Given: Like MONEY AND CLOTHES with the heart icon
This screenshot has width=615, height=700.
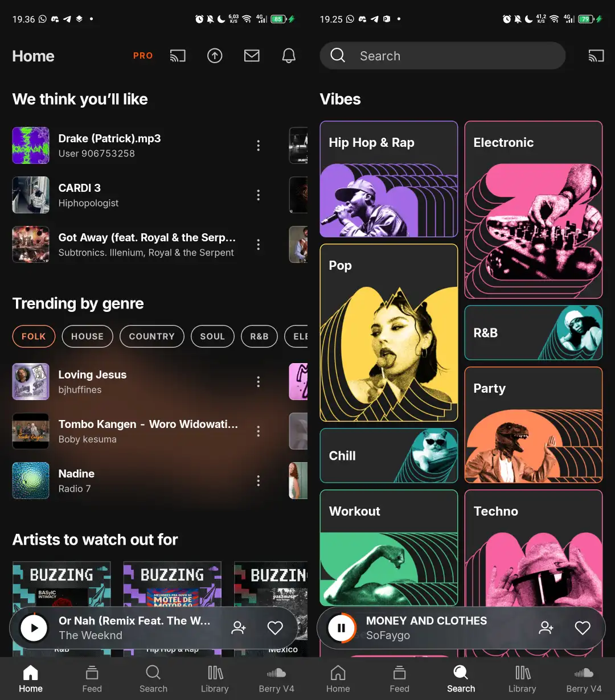Looking at the screenshot, I should click(x=583, y=628).
